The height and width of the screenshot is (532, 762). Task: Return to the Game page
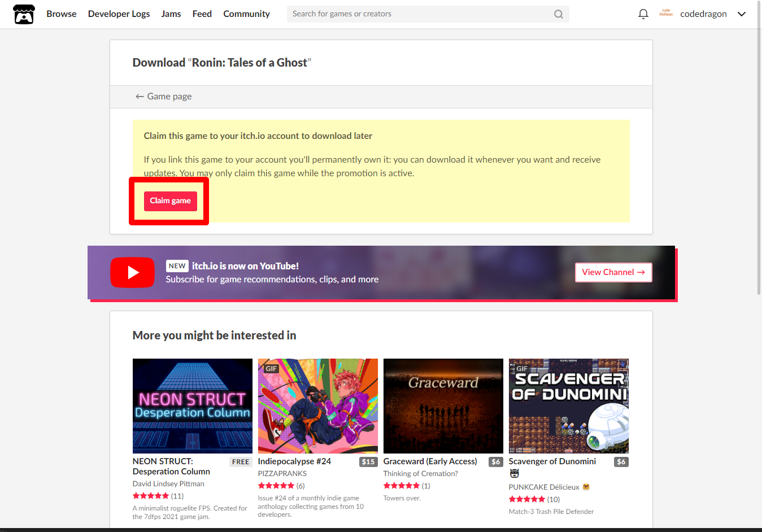tap(163, 97)
